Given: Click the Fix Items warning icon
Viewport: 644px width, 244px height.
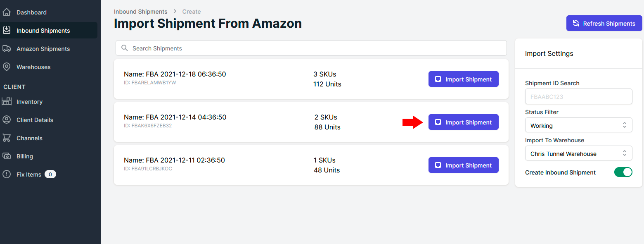Looking at the screenshot, I should pos(7,174).
